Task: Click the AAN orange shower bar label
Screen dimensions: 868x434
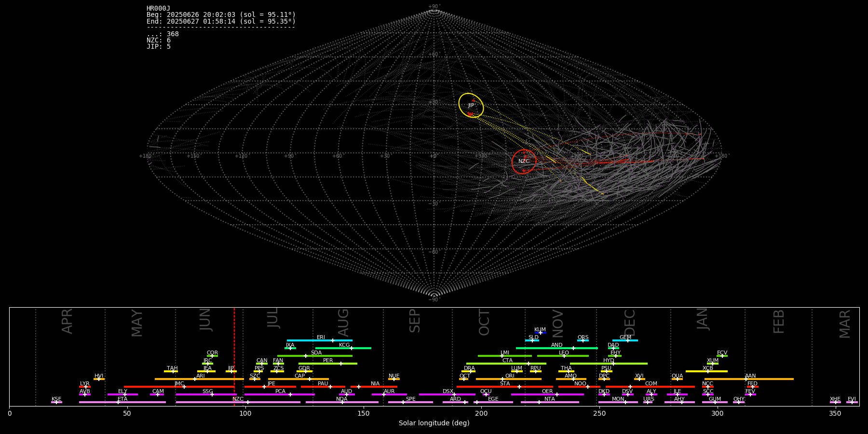Action: pyautogui.click(x=750, y=376)
